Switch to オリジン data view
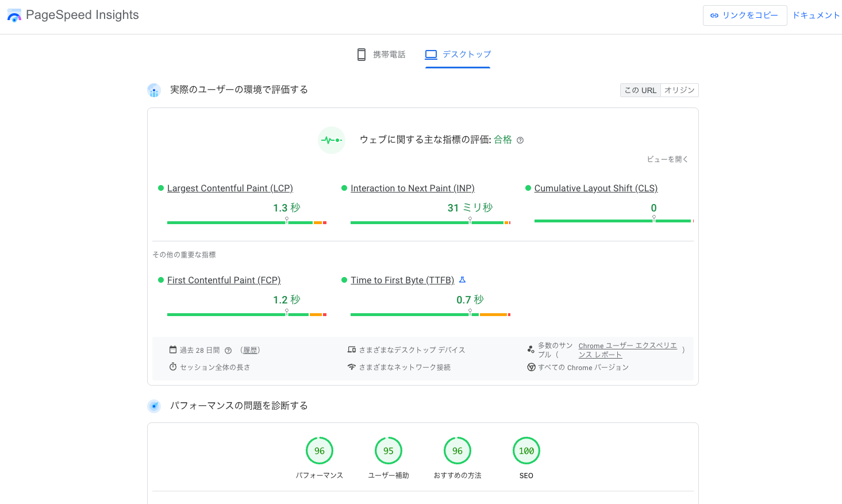 (x=679, y=90)
